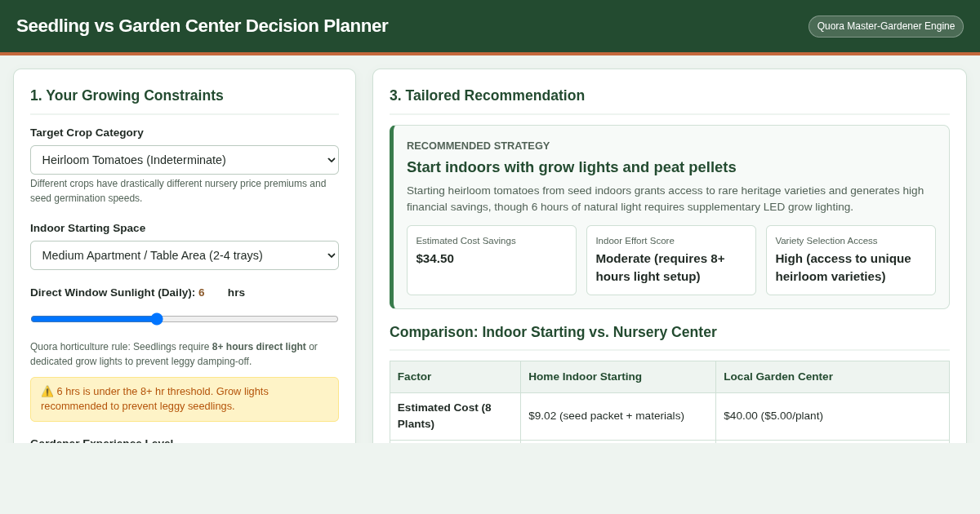Open the Indoor Starting Space dropdown
The width and height of the screenshot is (980, 514).
click(185, 255)
